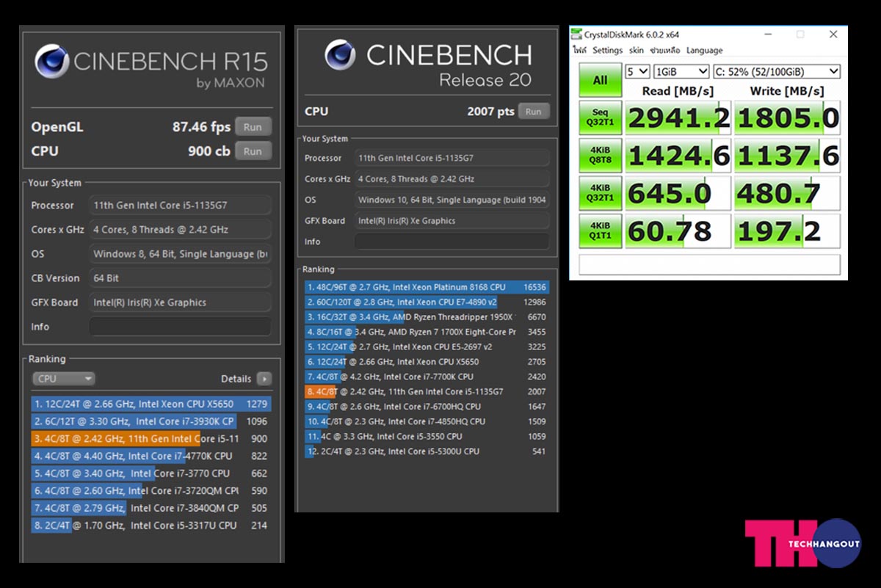Select highlighted i5-1135G7 row scoring 2007
The height and width of the screenshot is (588, 881).
(x=427, y=392)
